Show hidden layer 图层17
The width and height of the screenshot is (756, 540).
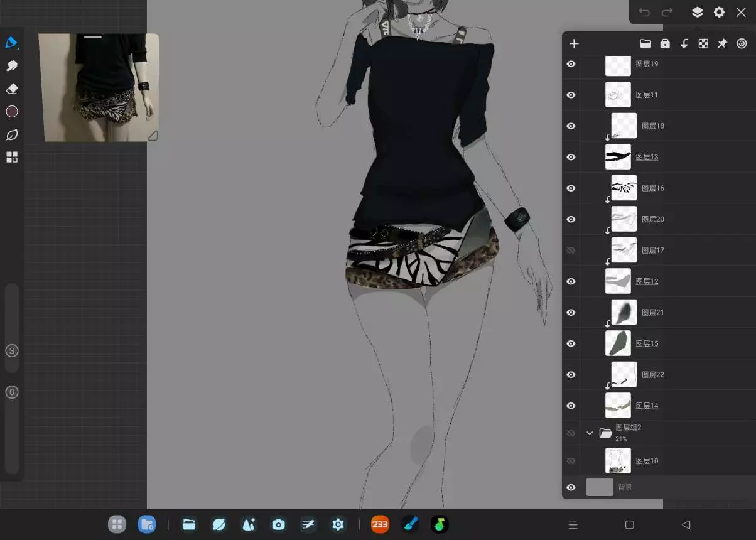click(571, 251)
